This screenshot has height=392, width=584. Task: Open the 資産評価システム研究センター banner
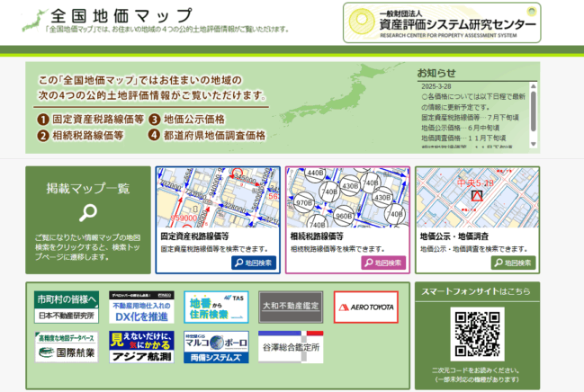(x=442, y=22)
